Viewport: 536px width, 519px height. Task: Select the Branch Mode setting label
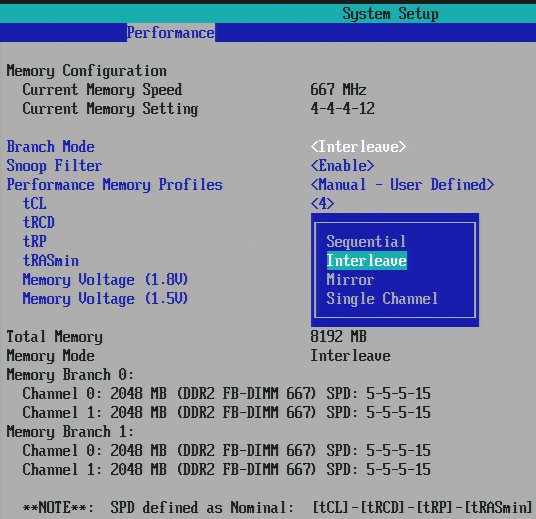(51, 147)
